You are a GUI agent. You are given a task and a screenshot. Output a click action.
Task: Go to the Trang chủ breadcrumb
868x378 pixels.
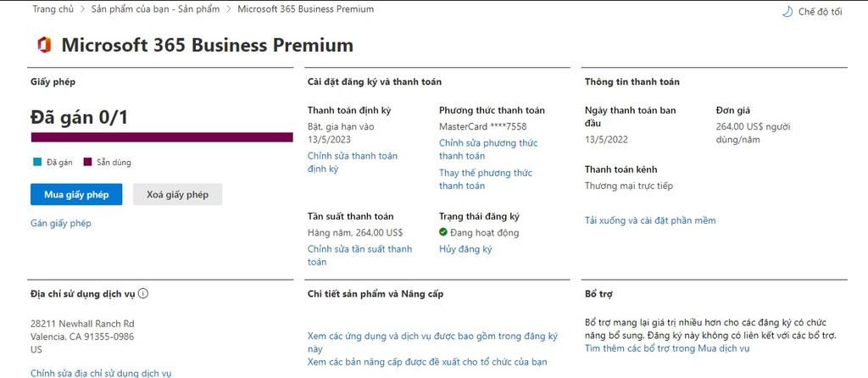click(x=53, y=8)
